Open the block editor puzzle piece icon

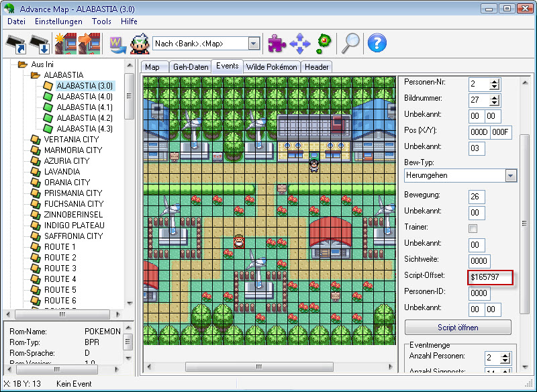coord(277,44)
